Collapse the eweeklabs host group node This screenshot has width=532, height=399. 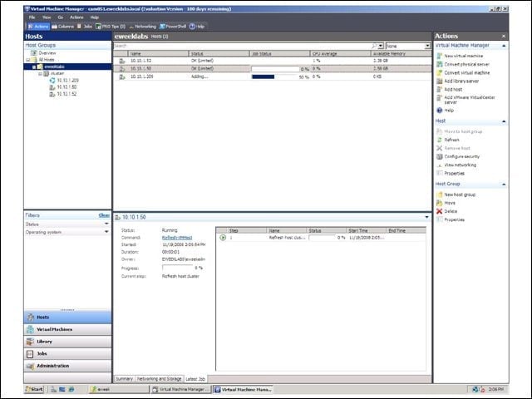pos(34,66)
